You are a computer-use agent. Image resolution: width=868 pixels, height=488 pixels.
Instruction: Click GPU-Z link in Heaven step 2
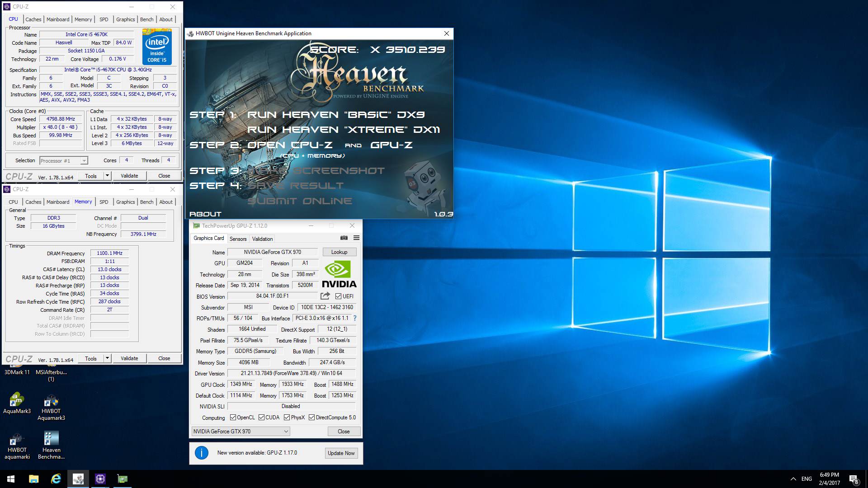391,145
